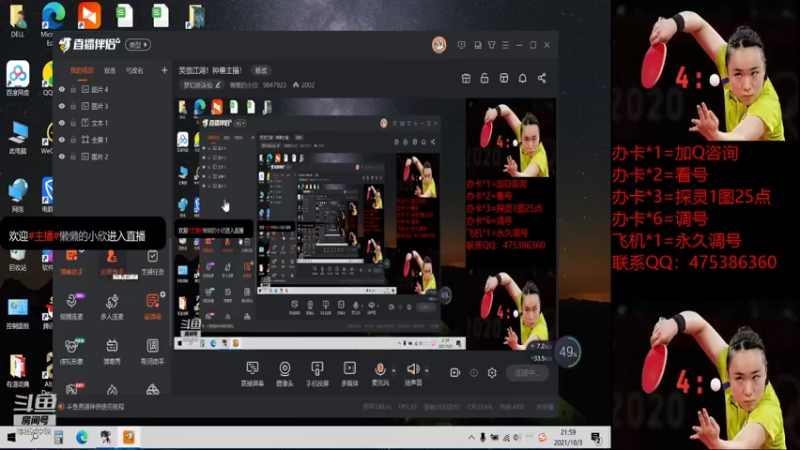Click the unlock icon in preview toolbar

pos(484,78)
